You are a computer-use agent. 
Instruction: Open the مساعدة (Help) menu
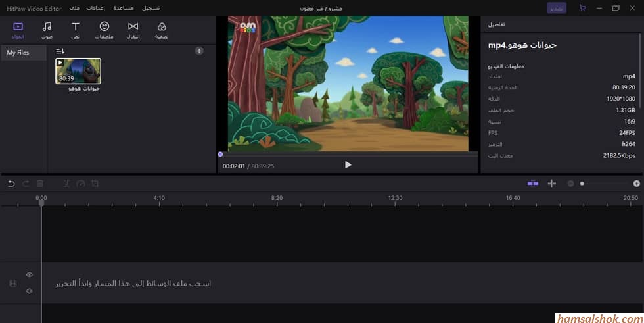pos(124,8)
